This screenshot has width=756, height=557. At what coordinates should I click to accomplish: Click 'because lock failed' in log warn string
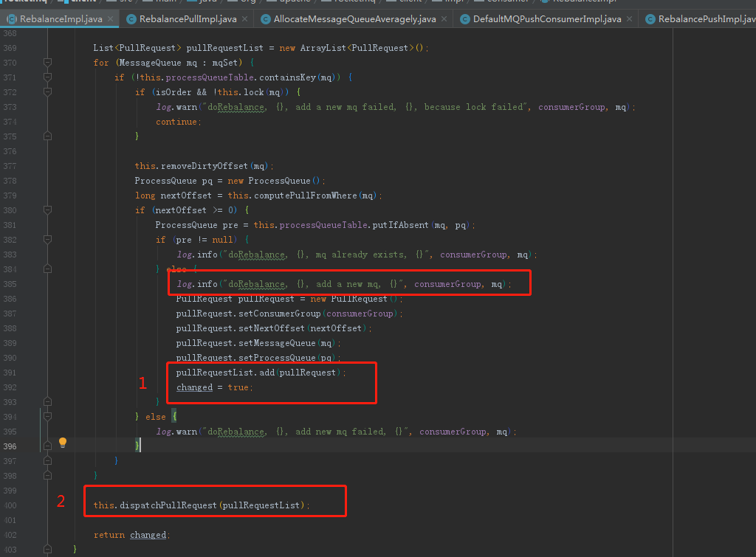click(x=473, y=107)
